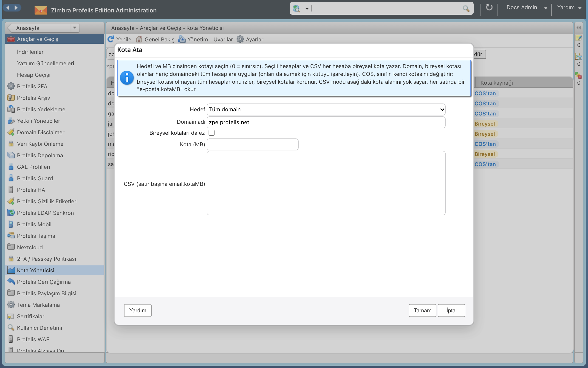Expand search type dropdown arrow
The image size is (588, 368).
[307, 9]
